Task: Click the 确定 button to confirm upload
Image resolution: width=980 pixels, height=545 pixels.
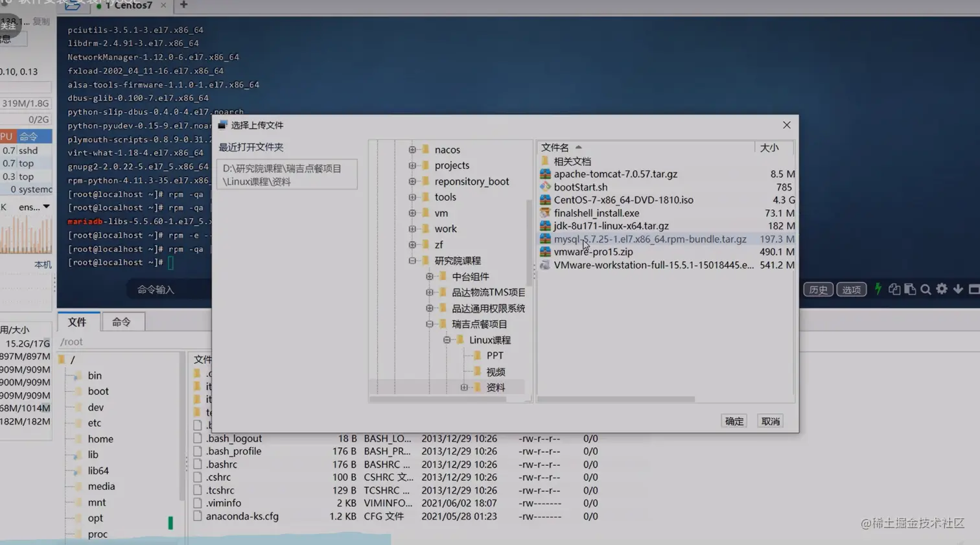Action: (734, 421)
